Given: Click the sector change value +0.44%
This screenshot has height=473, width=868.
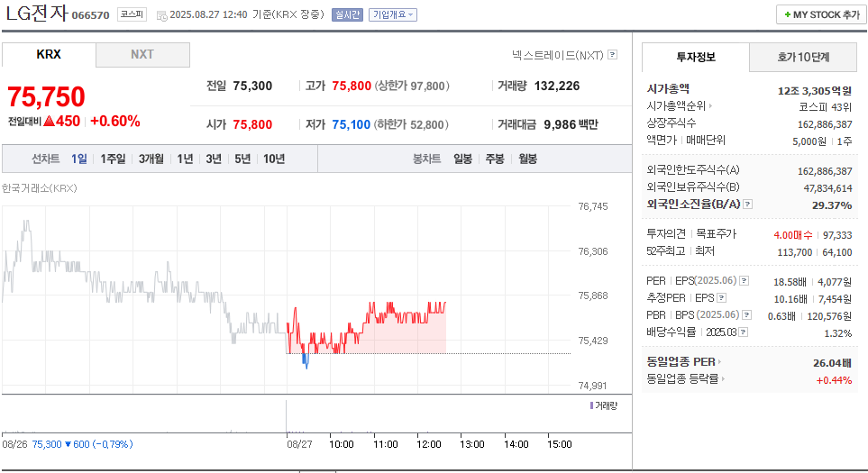Looking at the screenshot, I should (x=834, y=380).
